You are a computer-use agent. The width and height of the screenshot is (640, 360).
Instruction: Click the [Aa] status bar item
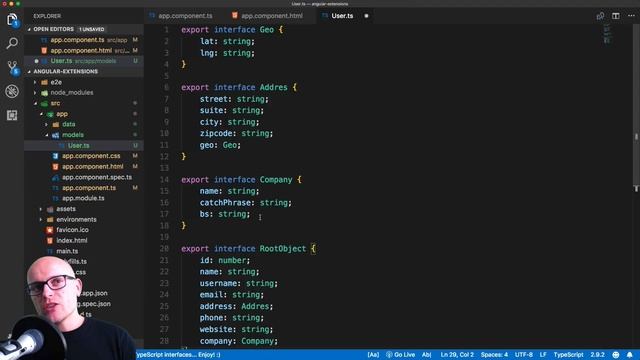[x=373, y=355]
